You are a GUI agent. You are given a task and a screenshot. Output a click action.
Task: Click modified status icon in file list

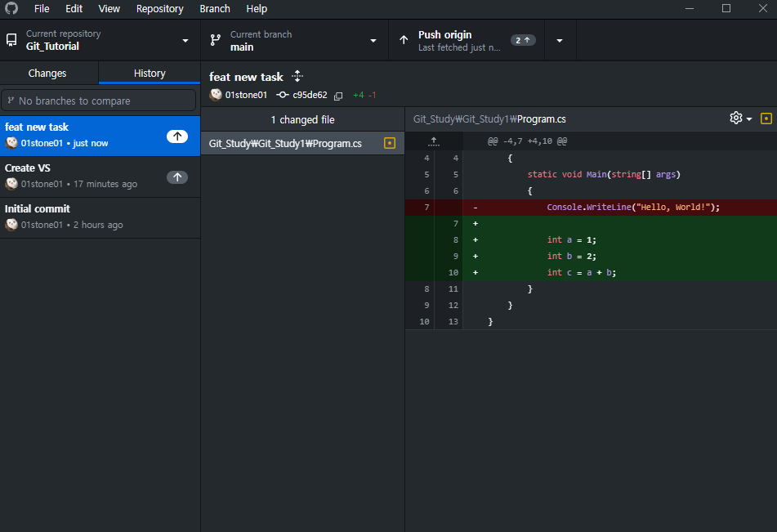pyautogui.click(x=390, y=143)
